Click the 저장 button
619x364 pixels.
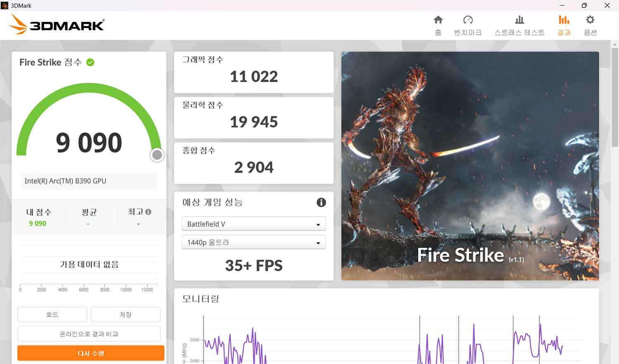pyautogui.click(x=125, y=315)
